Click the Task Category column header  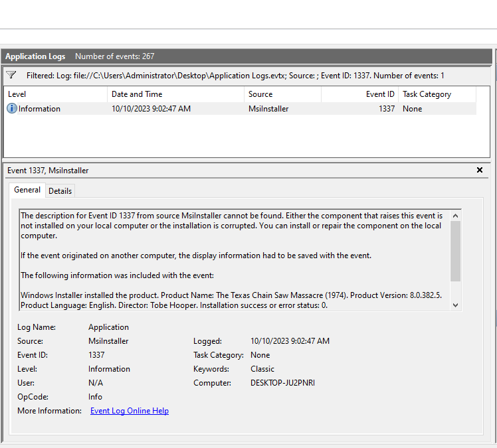tap(437, 94)
